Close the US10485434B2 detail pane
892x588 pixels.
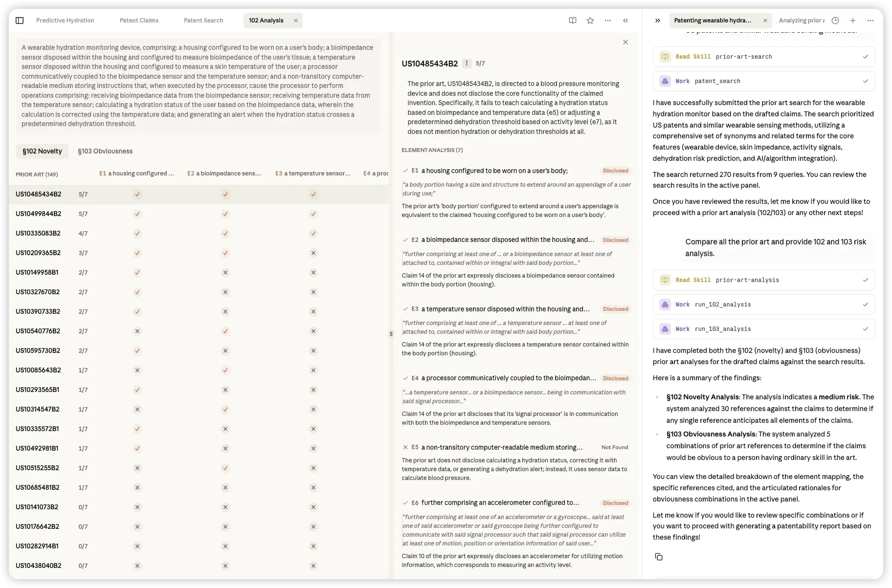coord(625,42)
